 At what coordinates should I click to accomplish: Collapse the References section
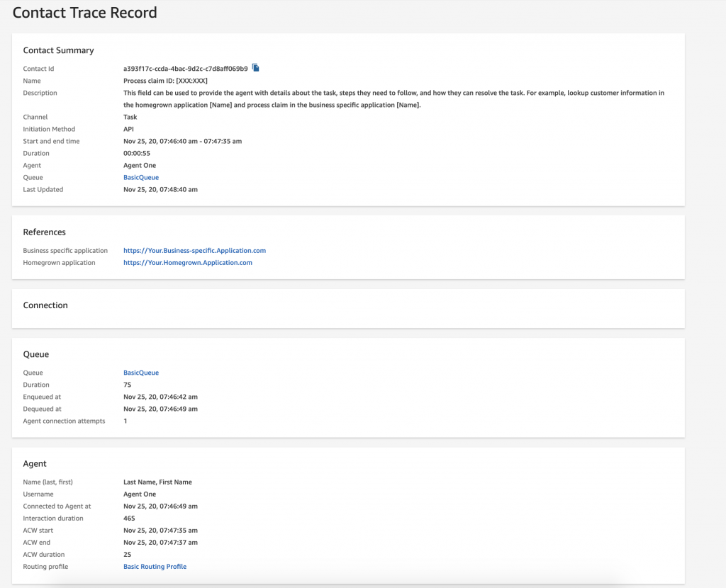(44, 232)
